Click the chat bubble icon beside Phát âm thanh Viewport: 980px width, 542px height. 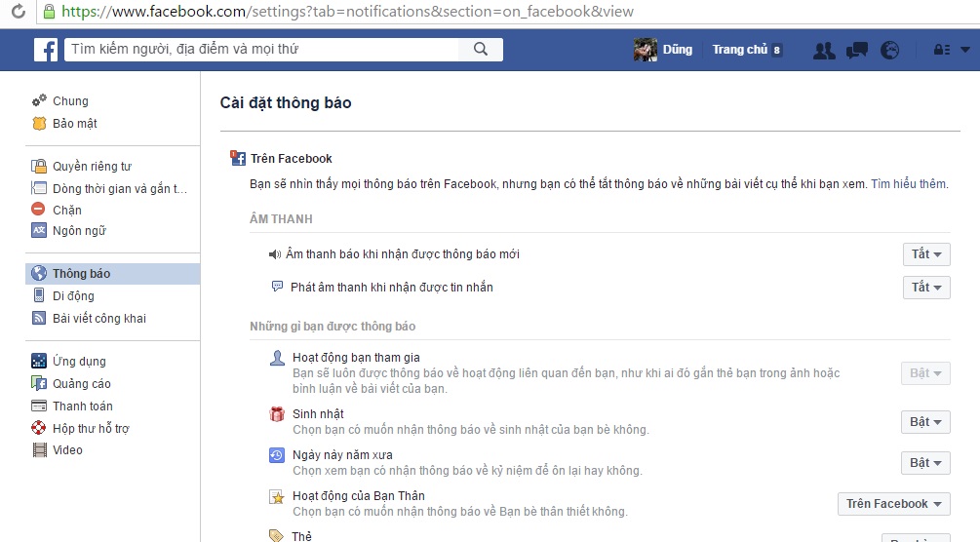(277, 287)
